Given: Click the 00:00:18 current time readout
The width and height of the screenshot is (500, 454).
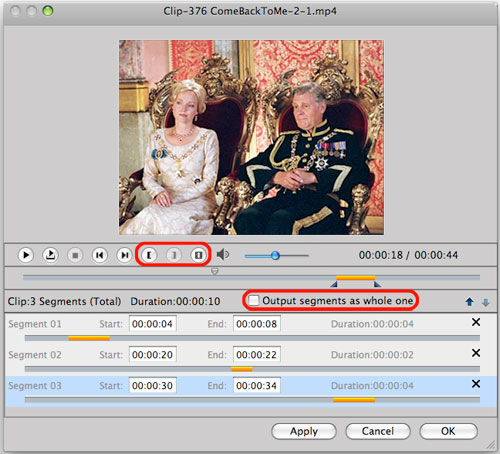Looking at the screenshot, I should [381, 255].
